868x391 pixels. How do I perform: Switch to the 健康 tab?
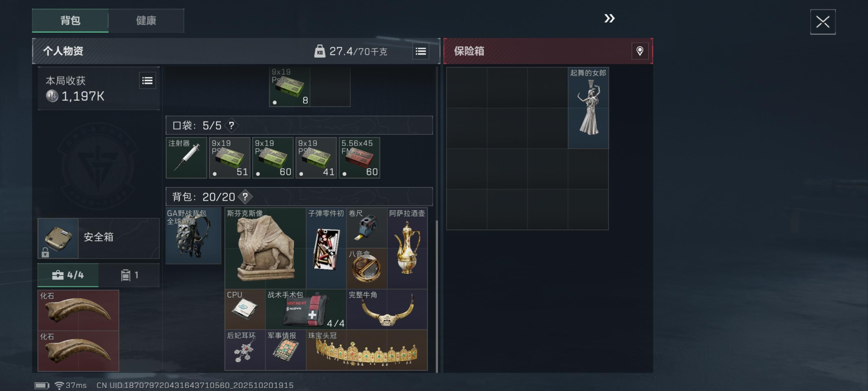[146, 20]
